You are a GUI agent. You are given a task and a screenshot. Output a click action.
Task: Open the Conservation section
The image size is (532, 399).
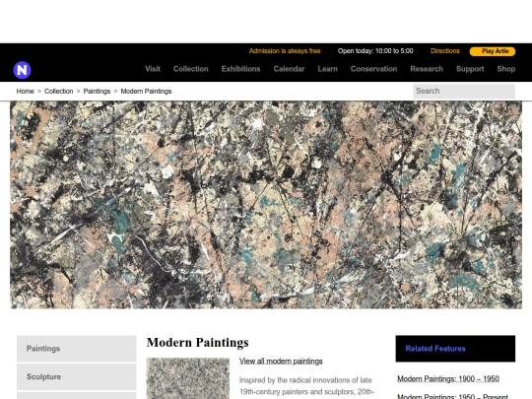click(374, 69)
